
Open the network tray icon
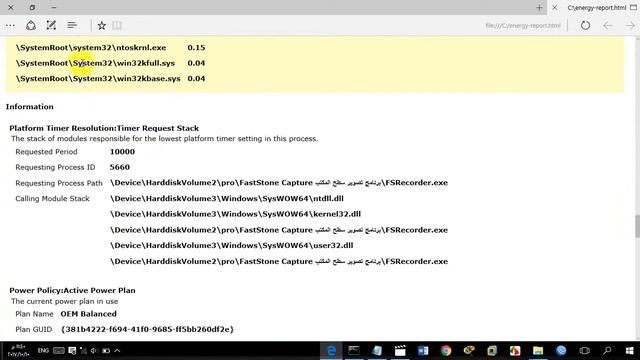83,351
